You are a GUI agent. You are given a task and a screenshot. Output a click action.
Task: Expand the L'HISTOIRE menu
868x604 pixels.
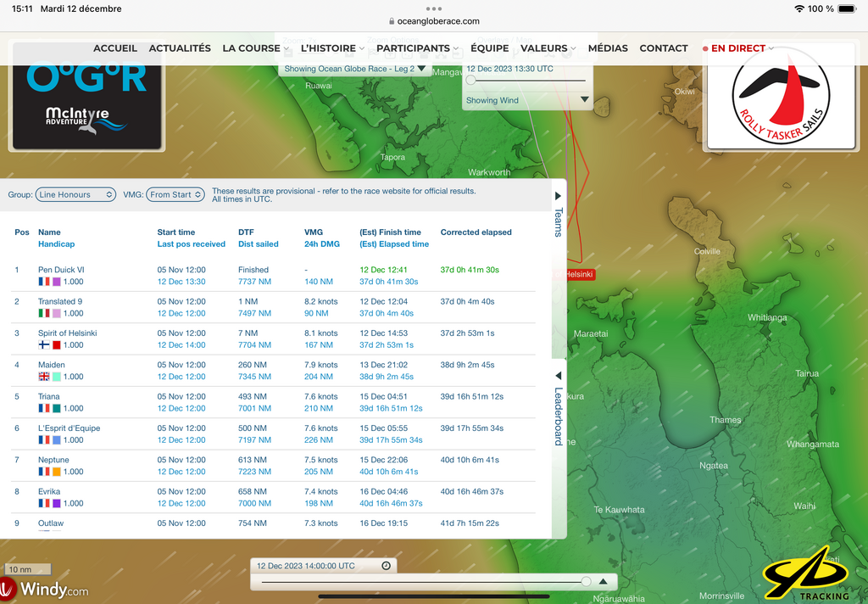coord(332,48)
